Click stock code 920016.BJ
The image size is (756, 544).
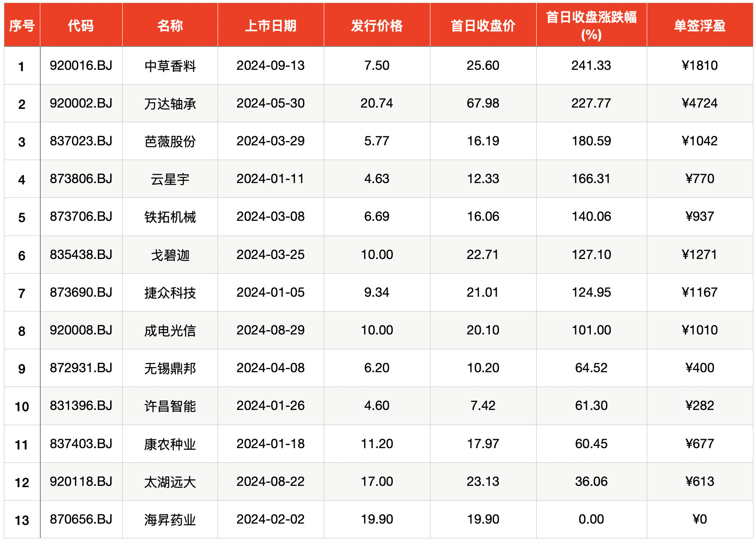(81, 66)
